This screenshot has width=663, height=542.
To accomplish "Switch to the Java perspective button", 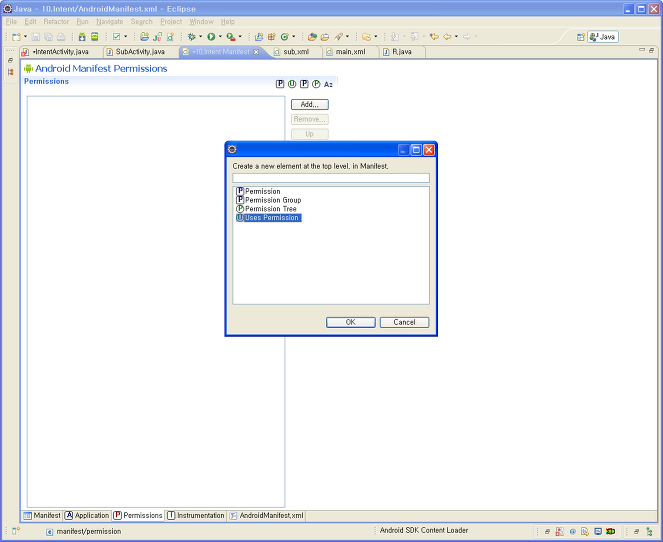I will [x=603, y=37].
